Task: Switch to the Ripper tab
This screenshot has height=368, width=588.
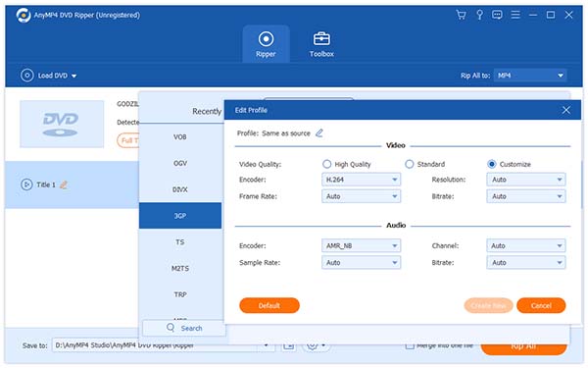Action: [x=266, y=44]
